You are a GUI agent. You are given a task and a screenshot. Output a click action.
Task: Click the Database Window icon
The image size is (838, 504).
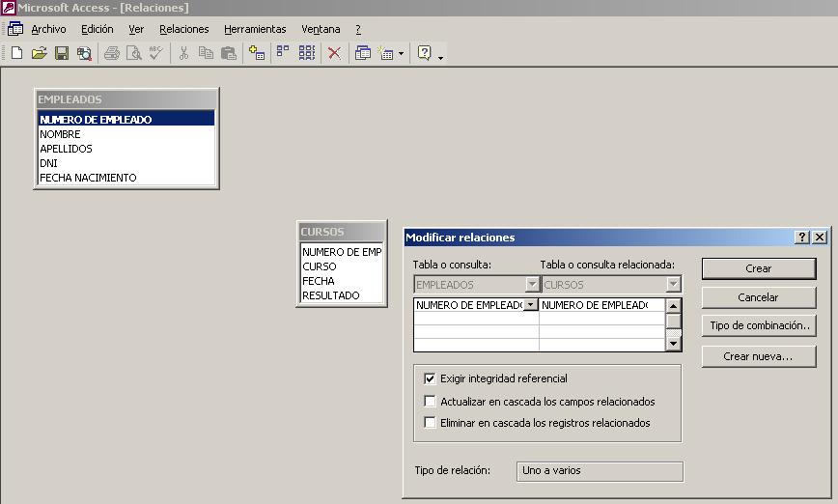tap(363, 53)
